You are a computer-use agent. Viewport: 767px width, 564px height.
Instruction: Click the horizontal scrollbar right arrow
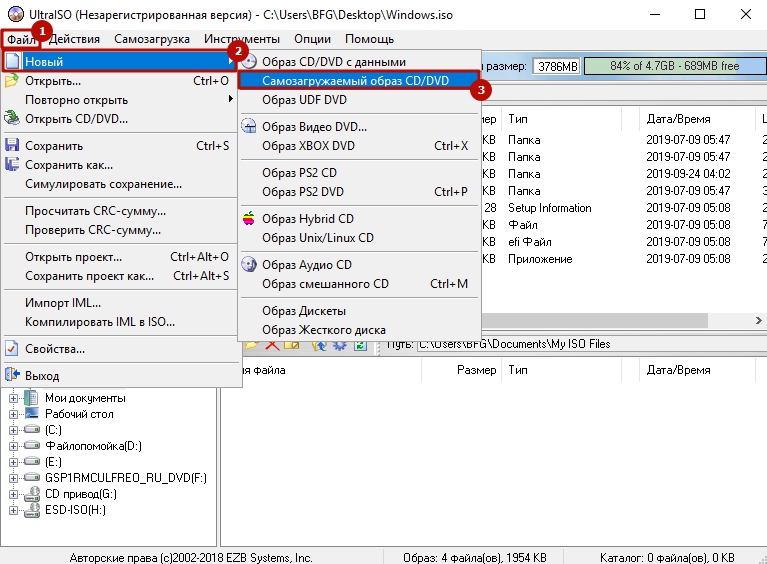click(758, 320)
